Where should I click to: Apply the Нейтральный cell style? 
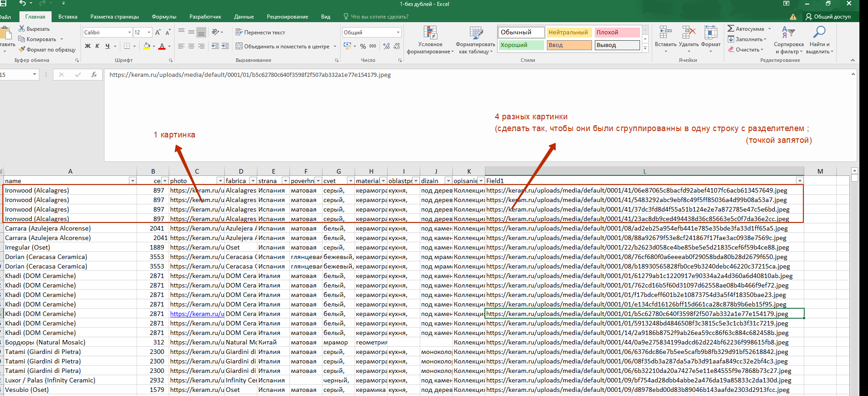click(569, 33)
